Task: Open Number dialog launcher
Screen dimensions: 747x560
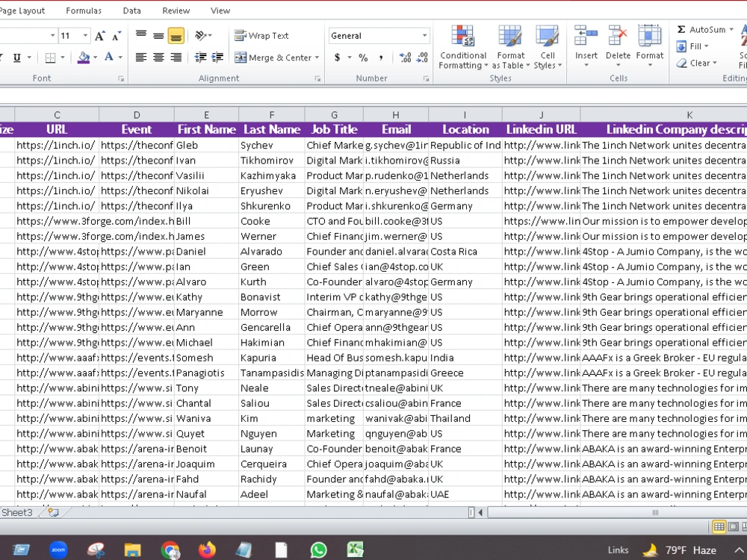Action: point(427,79)
